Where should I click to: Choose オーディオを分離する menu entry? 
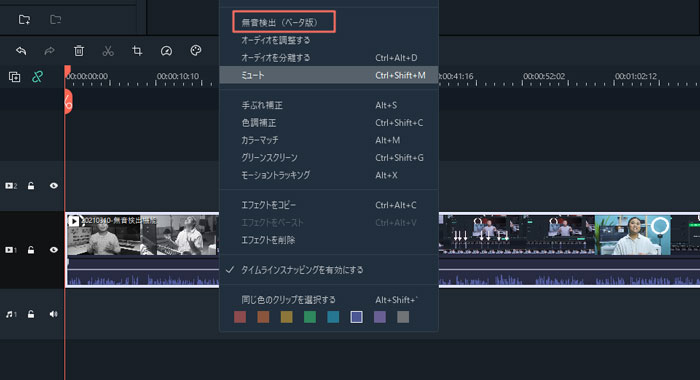point(329,58)
